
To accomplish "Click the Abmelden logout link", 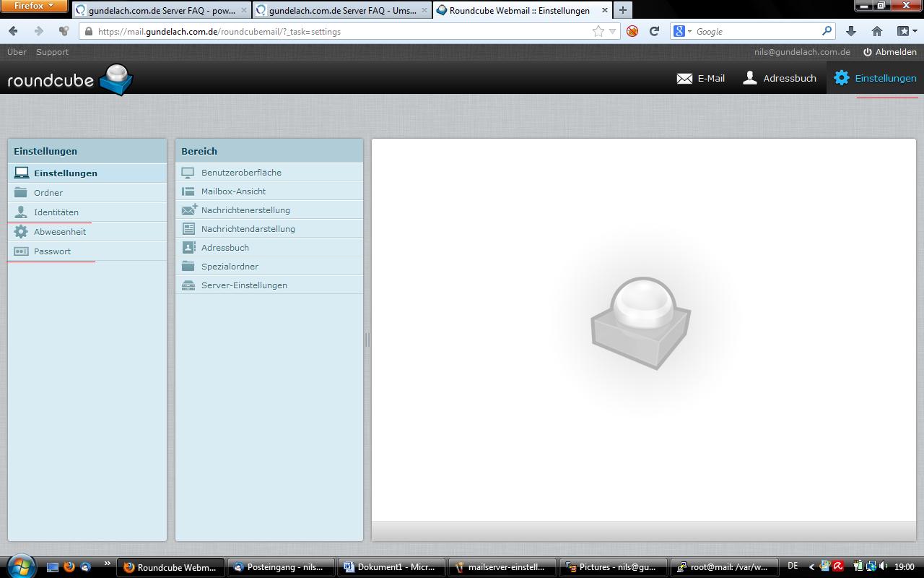I will [x=889, y=52].
